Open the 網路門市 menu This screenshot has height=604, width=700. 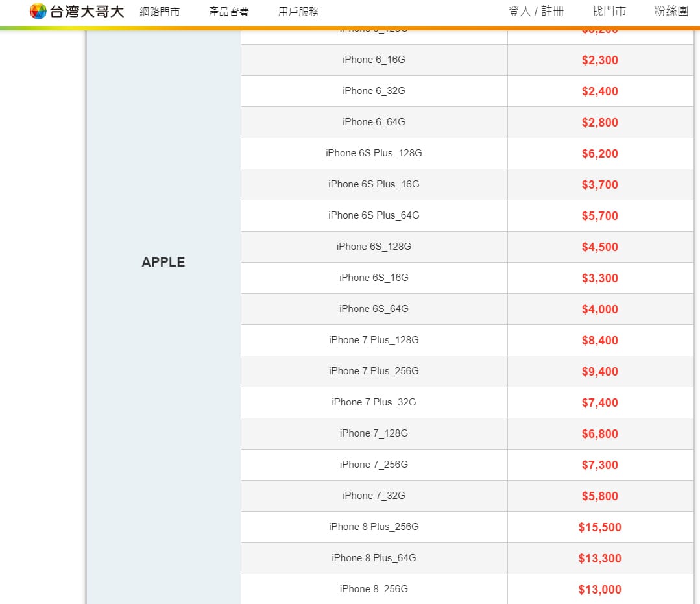(160, 12)
